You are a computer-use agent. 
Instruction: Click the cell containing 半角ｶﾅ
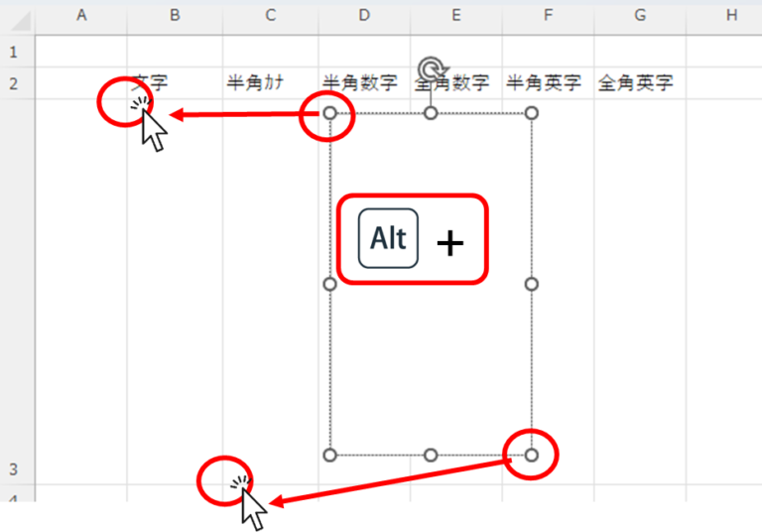click(271, 83)
